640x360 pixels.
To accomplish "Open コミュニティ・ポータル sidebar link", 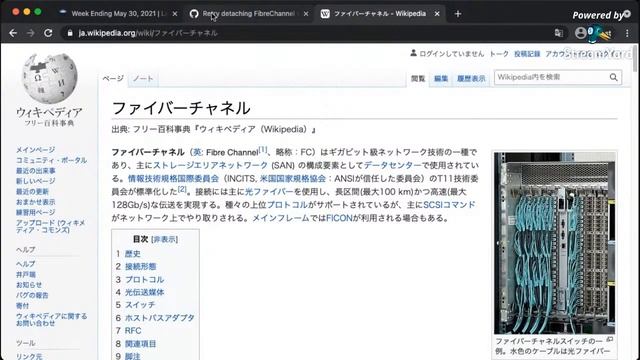I will point(51,160).
